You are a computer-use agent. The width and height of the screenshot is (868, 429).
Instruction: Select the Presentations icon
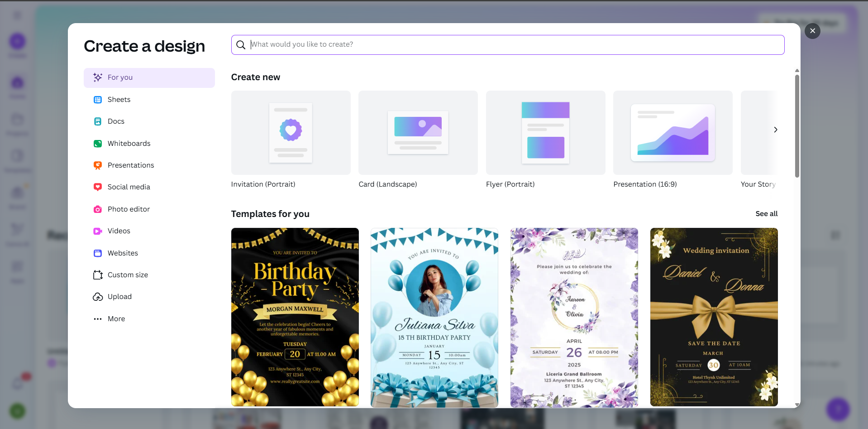click(98, 165)
